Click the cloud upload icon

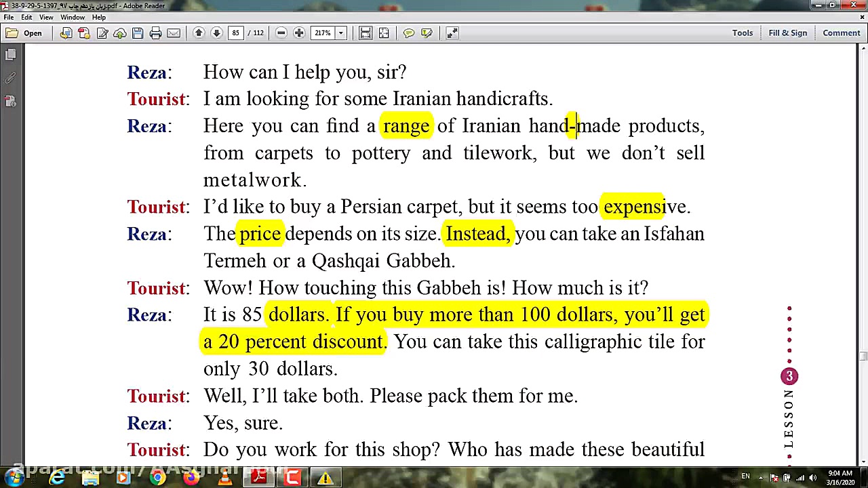(120, 33)
